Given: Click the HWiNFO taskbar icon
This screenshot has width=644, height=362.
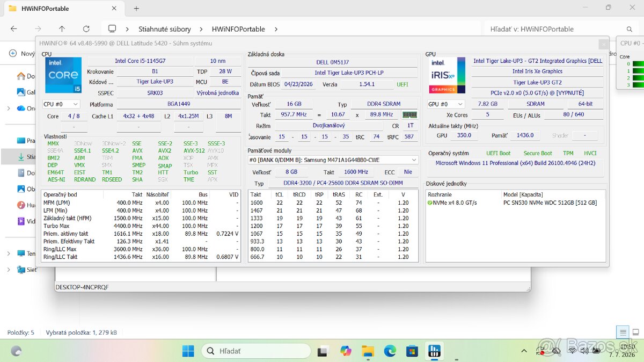Looking at the screenshot, I should pos(434,351).
